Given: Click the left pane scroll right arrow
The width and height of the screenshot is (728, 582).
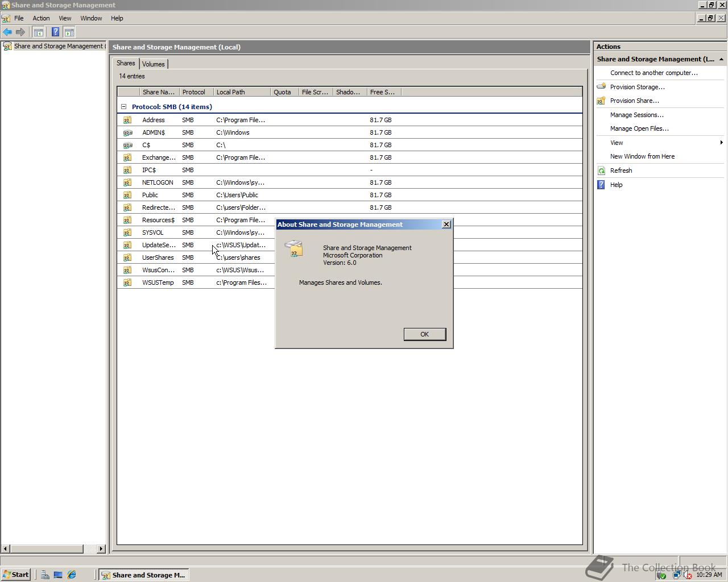Looking at the screenshot, I should coord(101,548).
